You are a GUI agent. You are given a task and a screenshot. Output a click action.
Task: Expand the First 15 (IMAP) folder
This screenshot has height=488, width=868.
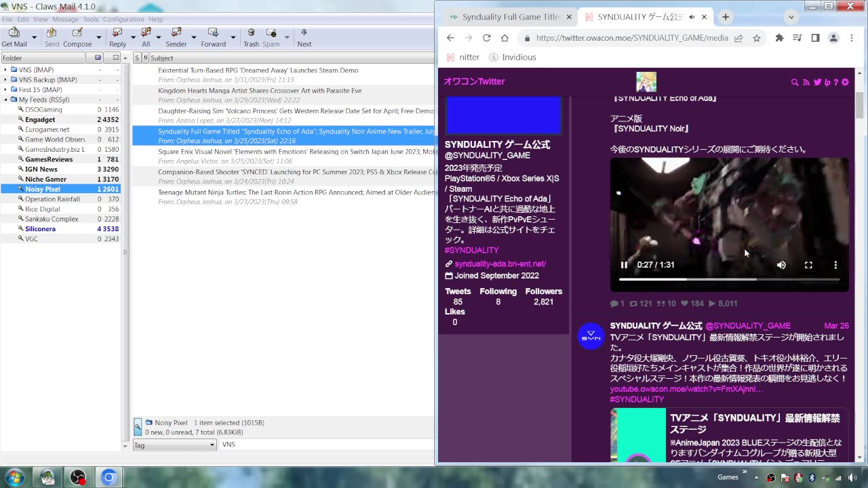(x=5, y=89)
